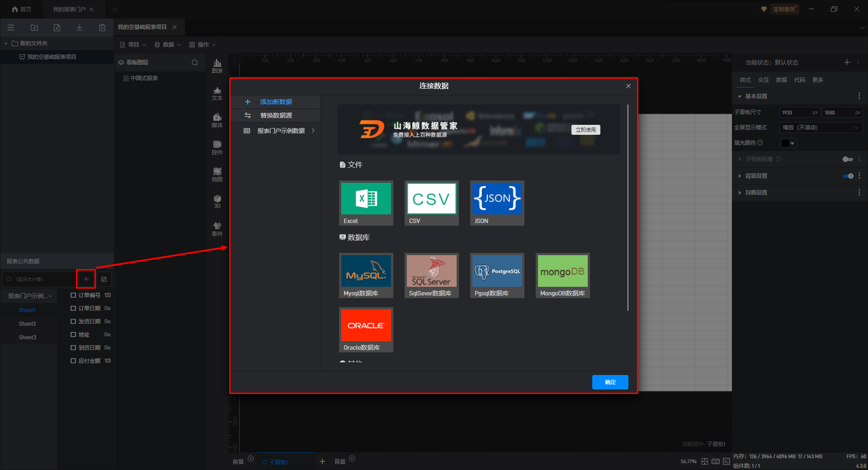Select the Pgsql数据库 connector

point(497,275)
